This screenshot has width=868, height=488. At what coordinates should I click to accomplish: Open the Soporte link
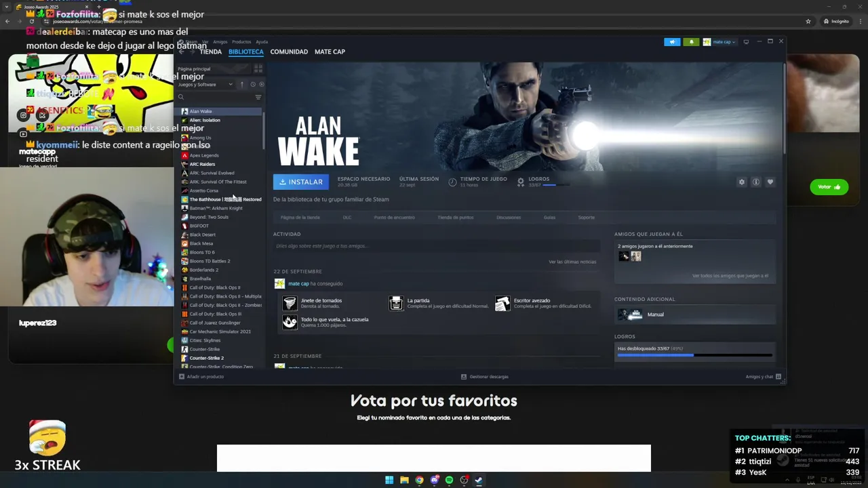[586, 218]
